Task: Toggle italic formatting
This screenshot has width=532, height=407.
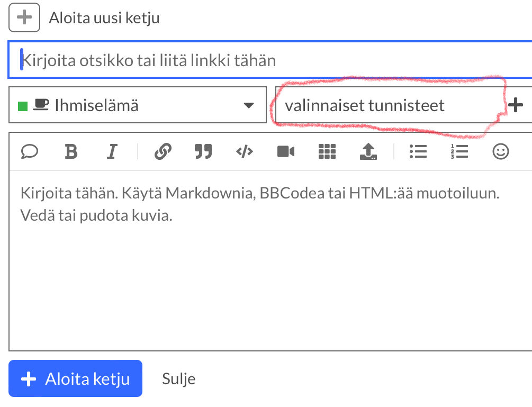Action: (111, 152)
